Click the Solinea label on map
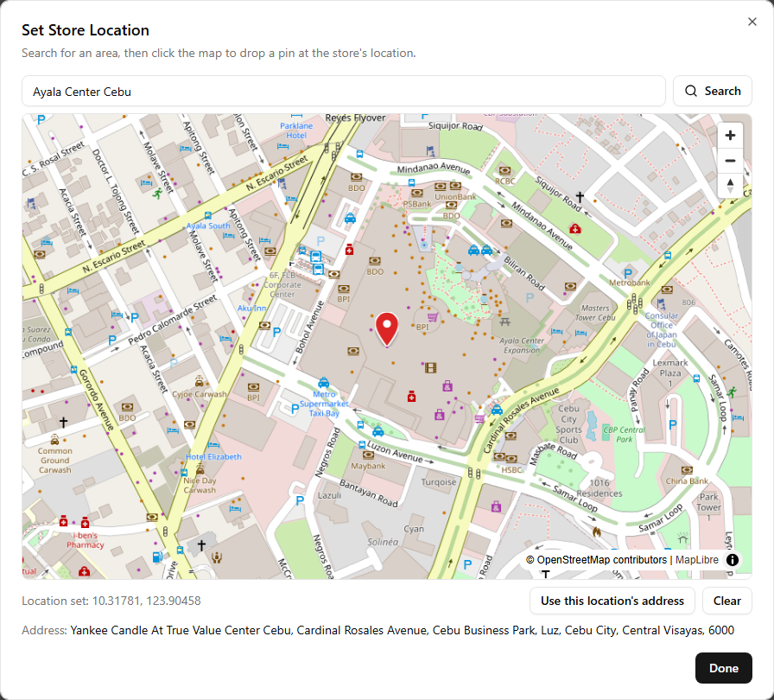The image size is (774, 700). tap(383, 542)
